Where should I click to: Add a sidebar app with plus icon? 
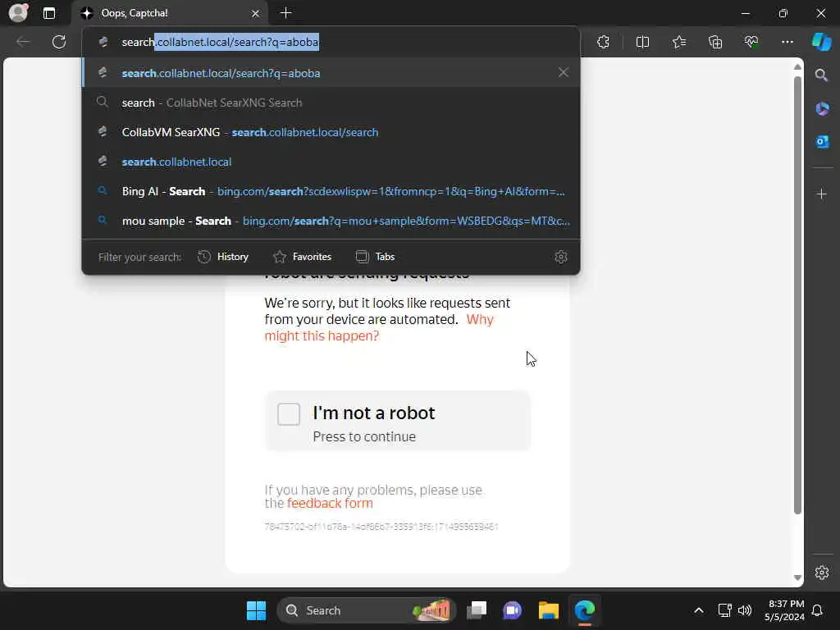822,194
